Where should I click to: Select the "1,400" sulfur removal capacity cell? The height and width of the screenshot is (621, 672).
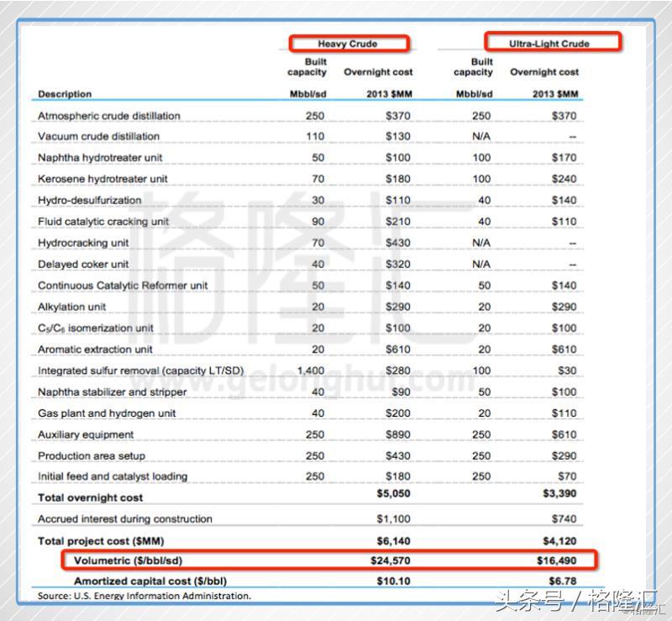[x=311, y=371]
